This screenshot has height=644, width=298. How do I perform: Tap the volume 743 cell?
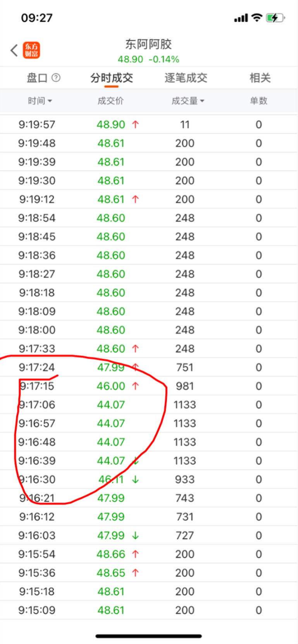click(185, 498)
